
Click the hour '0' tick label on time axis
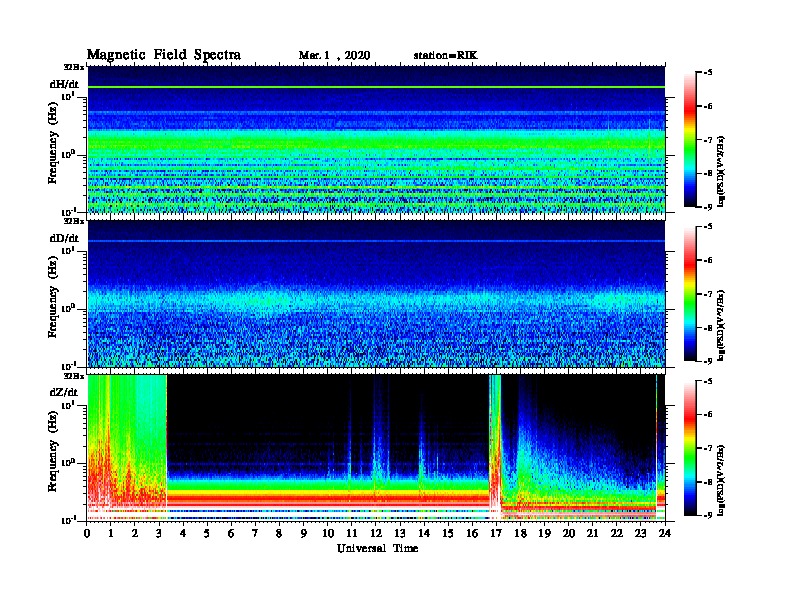pyautogui.click(x=87, y=533)
